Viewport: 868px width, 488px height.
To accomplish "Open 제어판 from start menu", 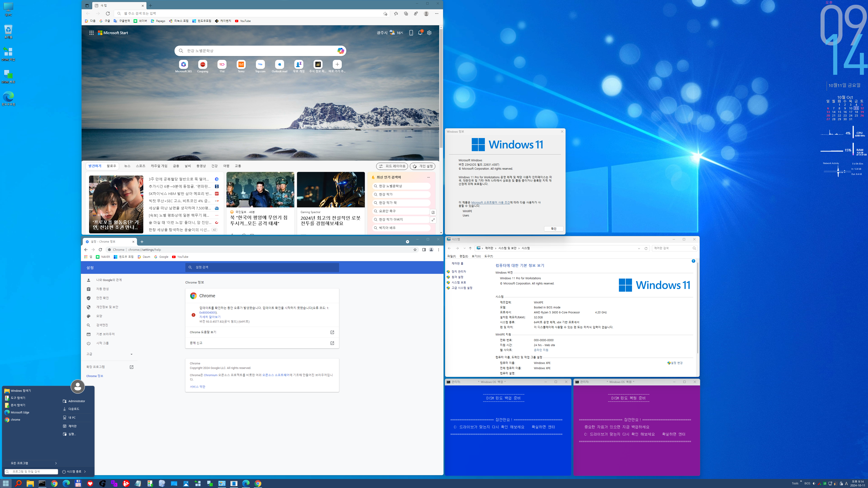I will [72, 426].
